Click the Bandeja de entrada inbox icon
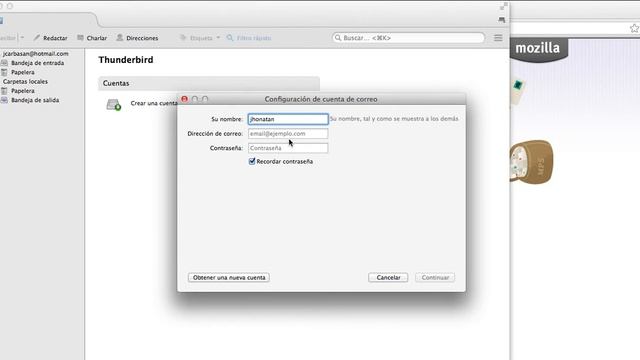Viewport: 640px width, 360px height. click(4, 63)
